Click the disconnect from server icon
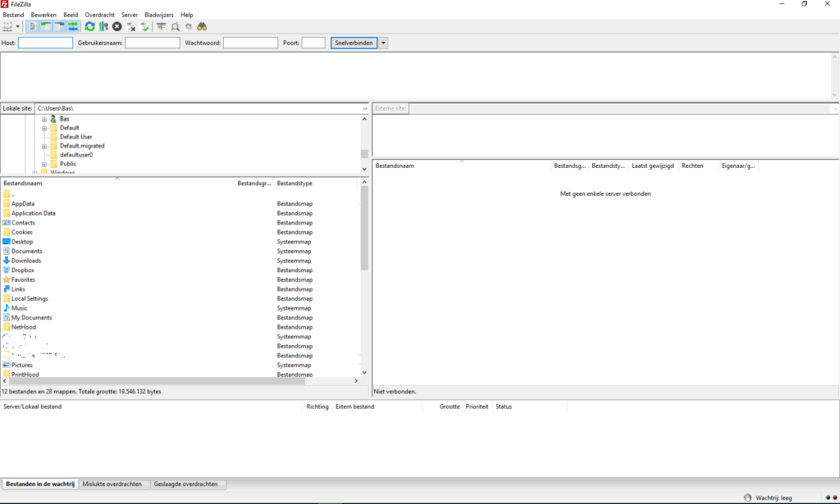 point(131,27)
